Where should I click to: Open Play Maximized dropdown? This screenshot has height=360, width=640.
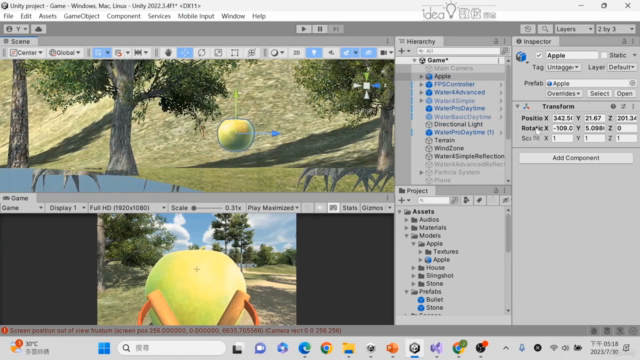tap(273, 208)
